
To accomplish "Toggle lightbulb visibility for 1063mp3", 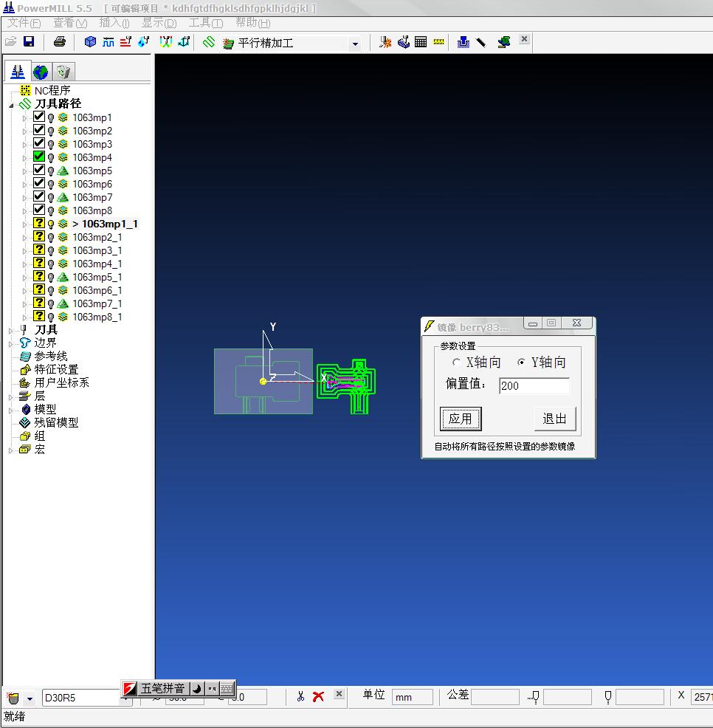I will click(x=51, y=145).
